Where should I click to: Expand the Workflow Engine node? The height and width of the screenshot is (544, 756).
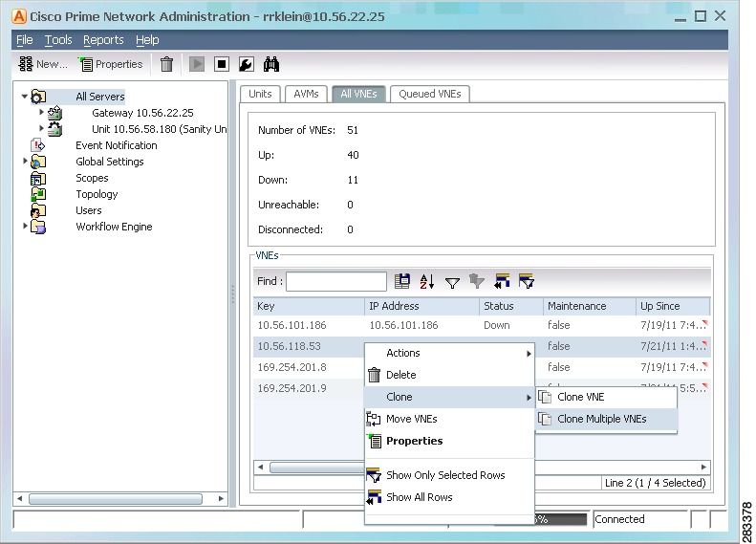[x=25, y=226]
